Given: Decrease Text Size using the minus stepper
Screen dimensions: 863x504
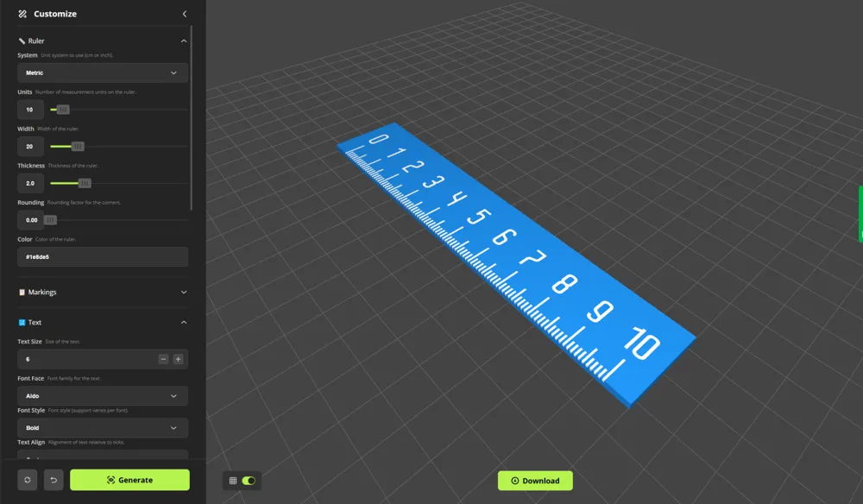Looking at the screenshot, I should point(163,359).
